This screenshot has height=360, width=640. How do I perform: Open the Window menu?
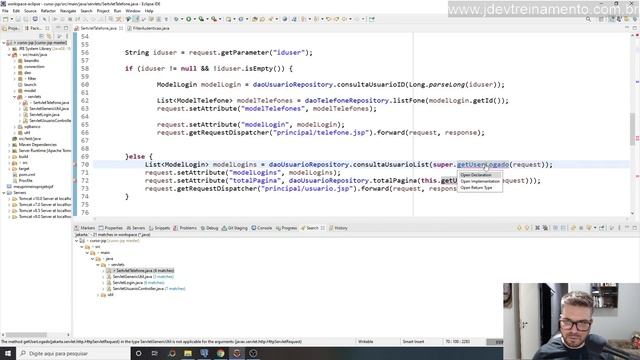(133, 11)
